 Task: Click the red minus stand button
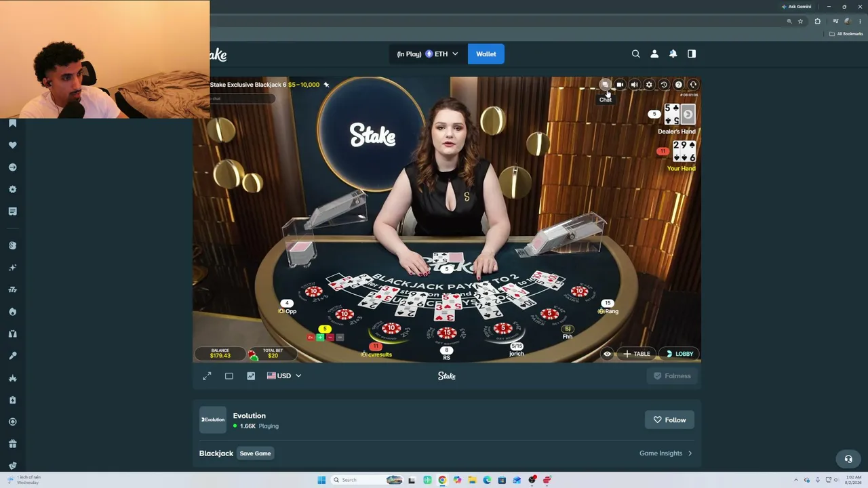tap(330, 337)
